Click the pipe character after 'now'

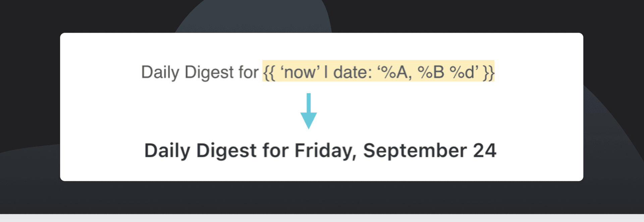(326, 72)
